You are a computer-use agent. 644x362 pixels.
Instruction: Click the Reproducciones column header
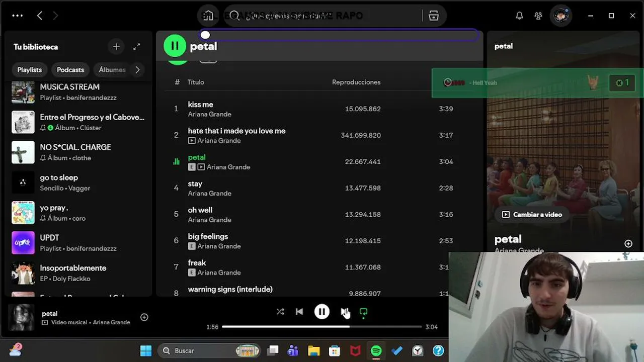[356, 82]
